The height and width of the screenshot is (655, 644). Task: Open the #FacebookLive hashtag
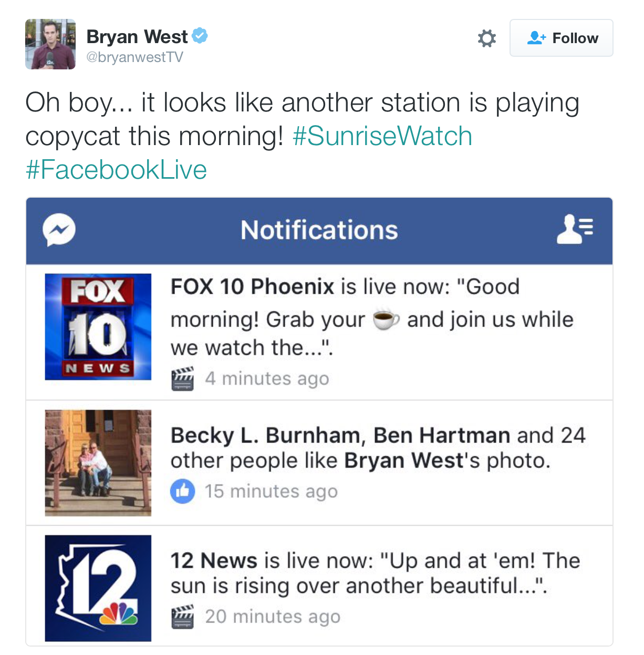pos(116,170)
